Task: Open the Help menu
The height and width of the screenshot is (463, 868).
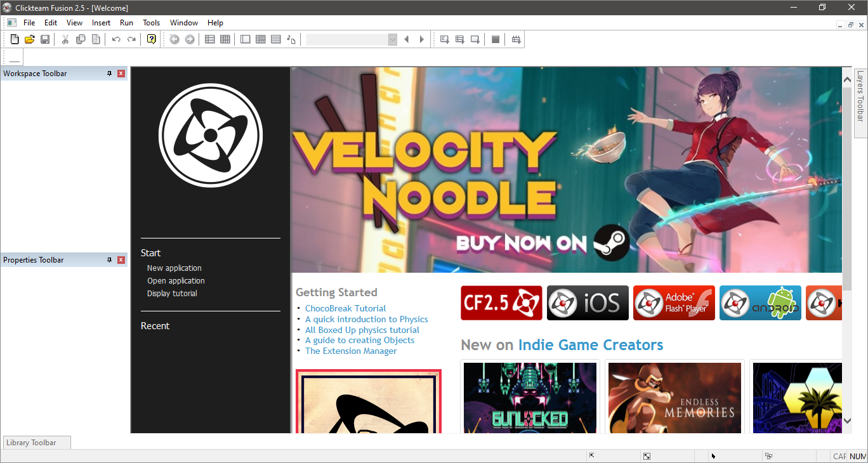Action: click(216, 23)
